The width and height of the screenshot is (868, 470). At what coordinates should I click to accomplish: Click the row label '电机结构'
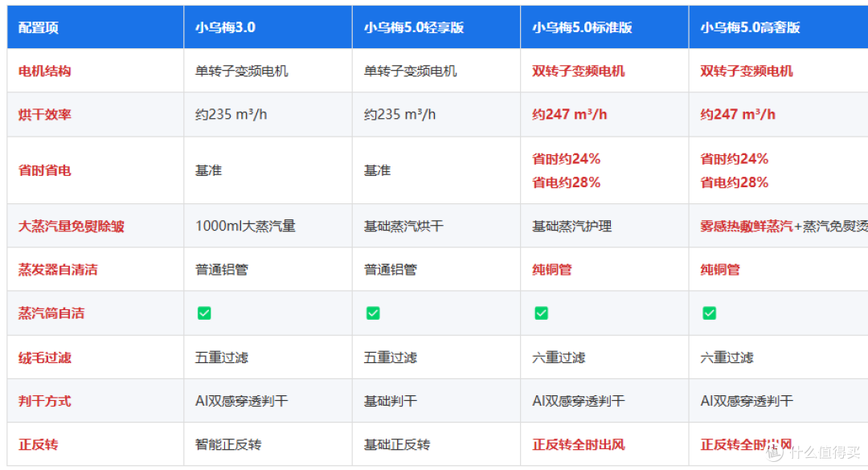[45, 71]
